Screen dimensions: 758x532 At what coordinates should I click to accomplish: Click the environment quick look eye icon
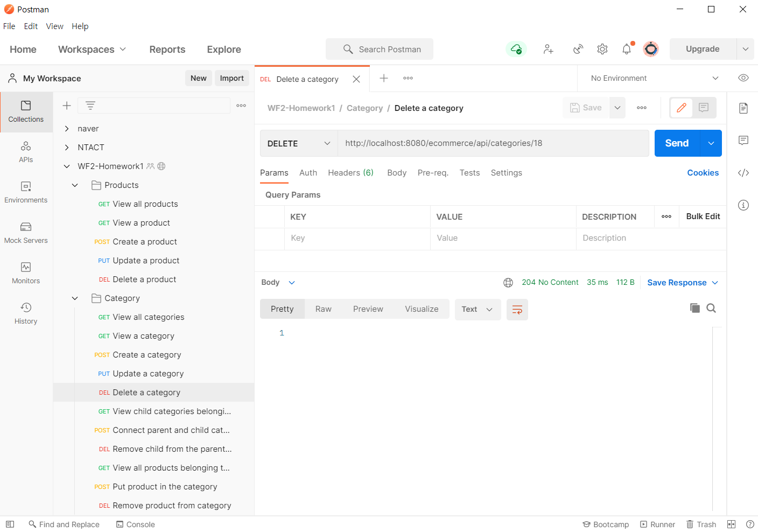(x=743, y=78)
